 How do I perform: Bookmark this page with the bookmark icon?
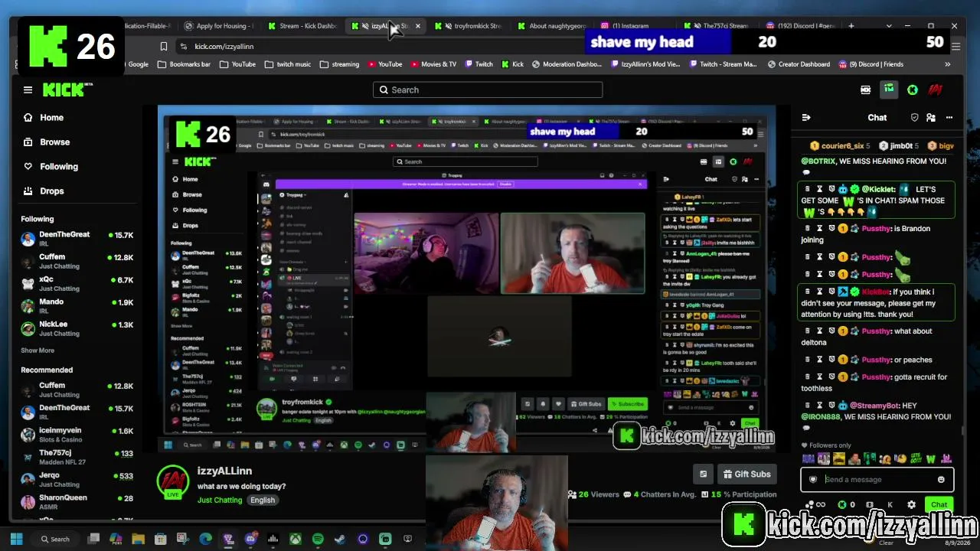164,47
